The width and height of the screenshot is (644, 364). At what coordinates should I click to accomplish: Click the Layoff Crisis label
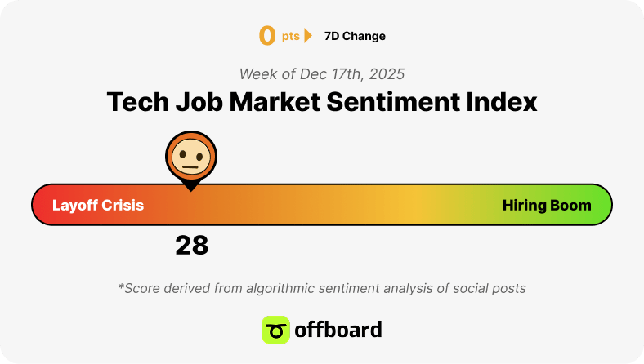[x=98, y=205]
